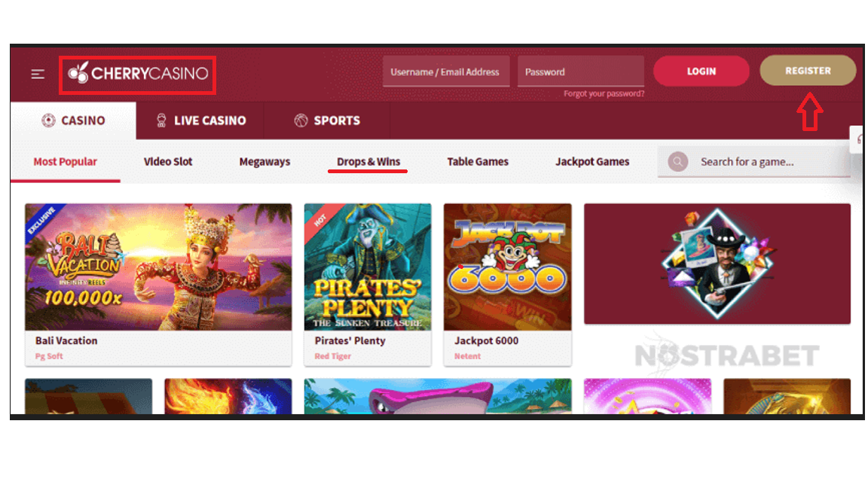868x488 pixels.
Task: Open the Table Games category
Action: click(478, 162)
